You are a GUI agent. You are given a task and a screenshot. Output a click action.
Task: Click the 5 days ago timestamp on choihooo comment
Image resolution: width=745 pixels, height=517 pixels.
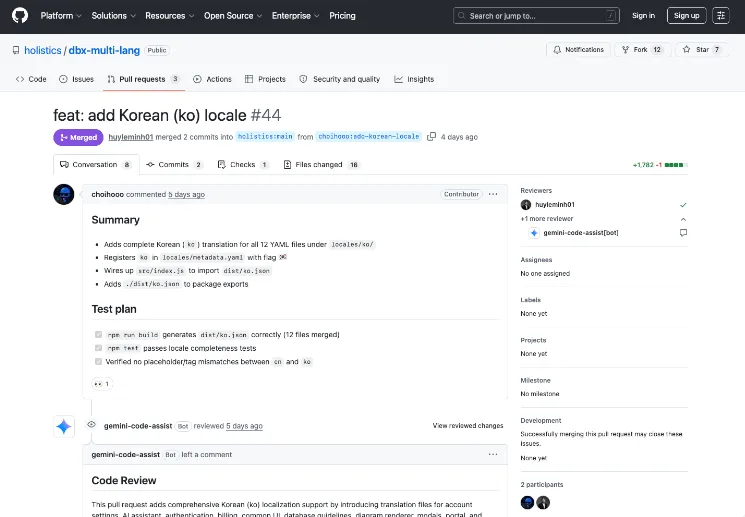187,194
